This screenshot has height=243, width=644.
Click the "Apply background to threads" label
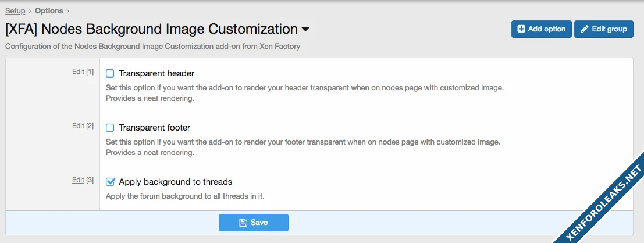(x=175, y=182)
